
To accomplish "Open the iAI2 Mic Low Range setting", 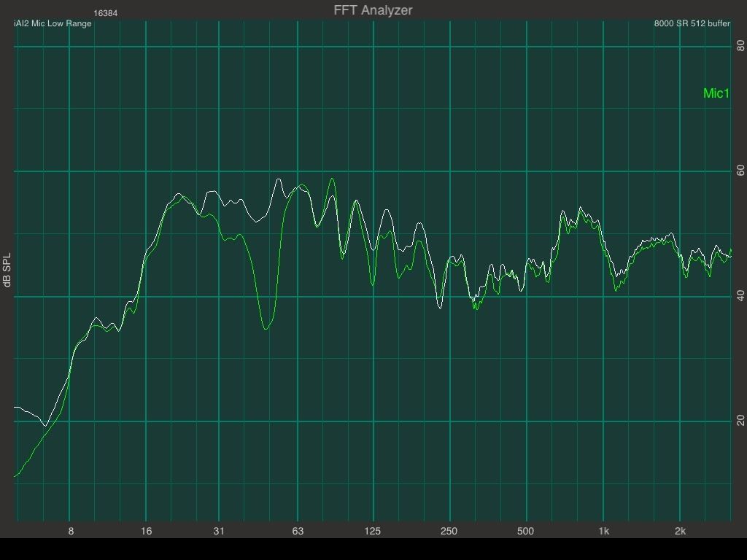I will [53, 24].
